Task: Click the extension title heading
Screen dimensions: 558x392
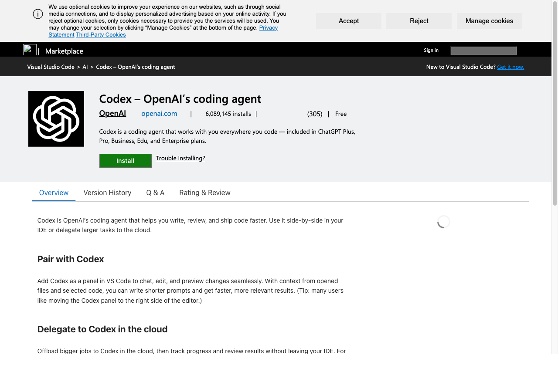Action: [180, 99]
